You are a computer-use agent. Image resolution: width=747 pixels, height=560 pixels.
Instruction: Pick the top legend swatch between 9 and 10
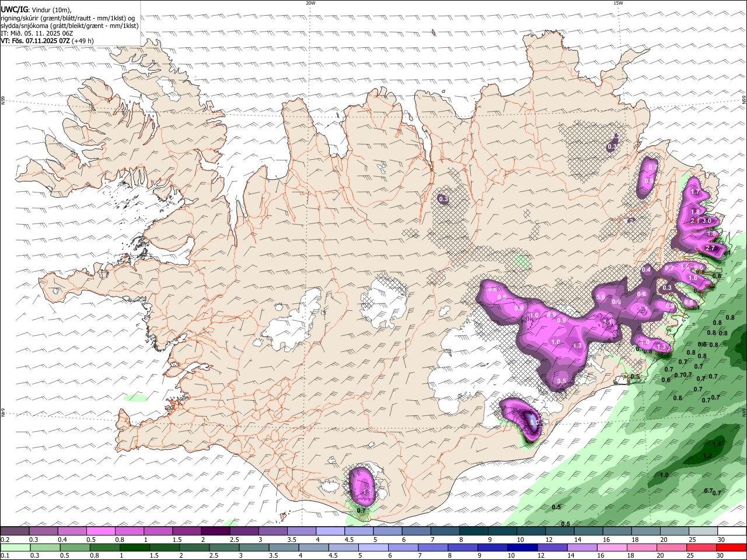[x=502, y=531]
